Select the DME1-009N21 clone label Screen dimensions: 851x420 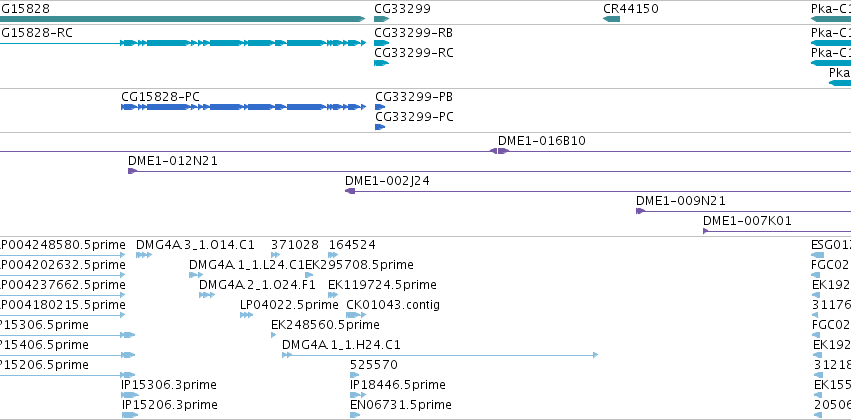pos(681,201)
